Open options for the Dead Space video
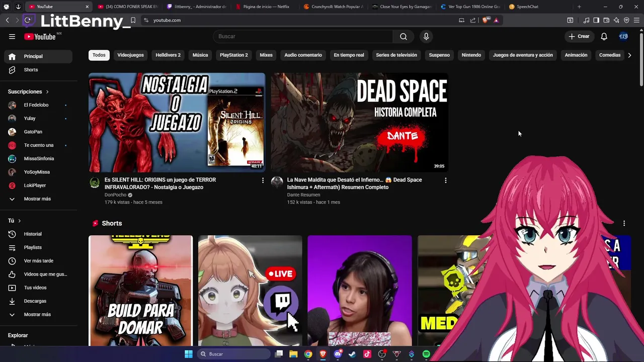This screenshot has width=644, height=362. coord(445,180)
